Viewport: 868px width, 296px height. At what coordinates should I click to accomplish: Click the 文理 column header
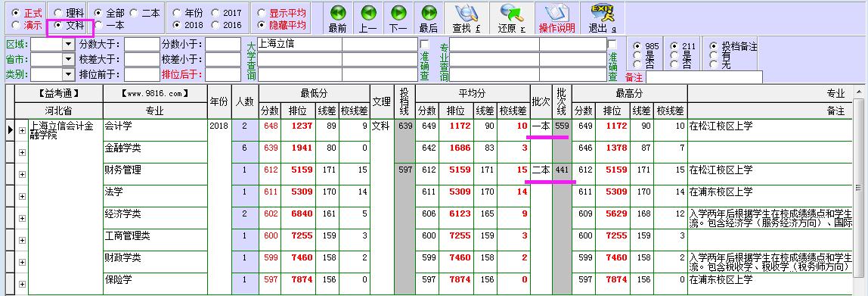[x=381, y=101]
